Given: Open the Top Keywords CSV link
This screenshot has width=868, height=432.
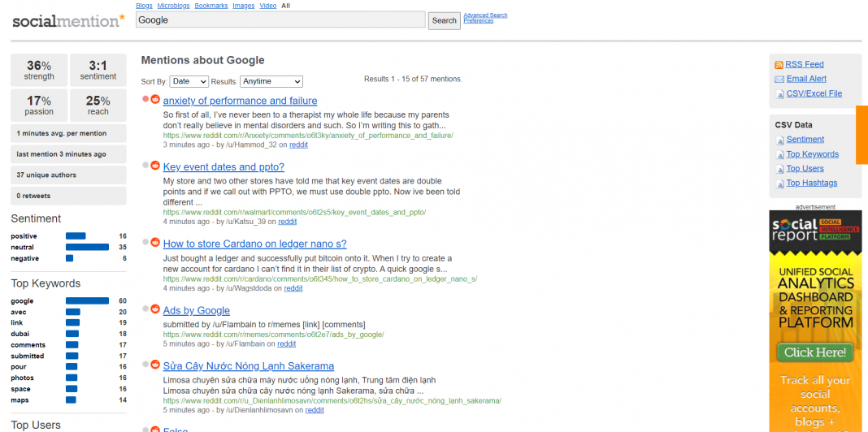Looking at the screenshot, I should tap(813, 154).
